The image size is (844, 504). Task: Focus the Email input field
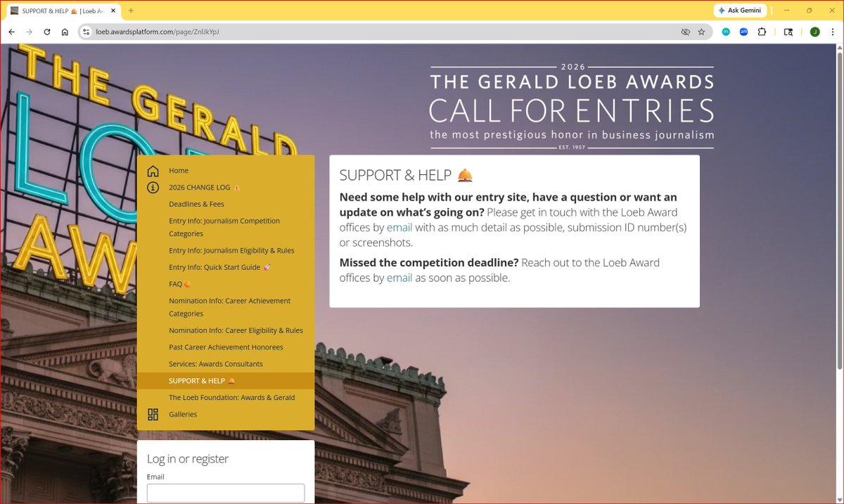tap(226, 493)
